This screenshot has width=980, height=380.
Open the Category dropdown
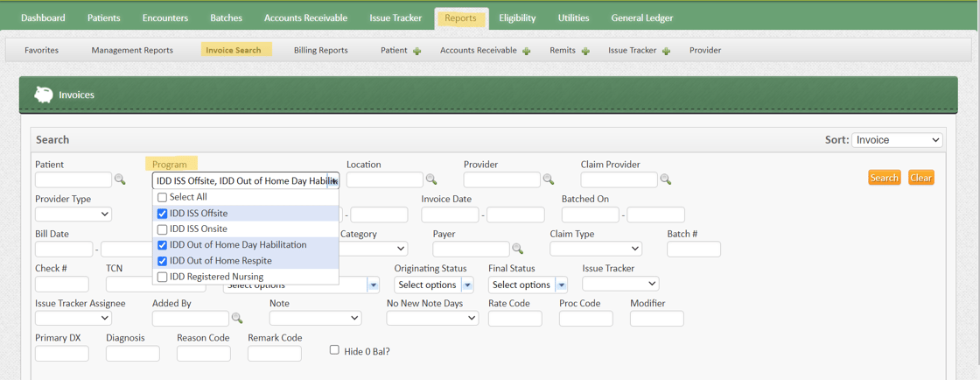[374, 249]
